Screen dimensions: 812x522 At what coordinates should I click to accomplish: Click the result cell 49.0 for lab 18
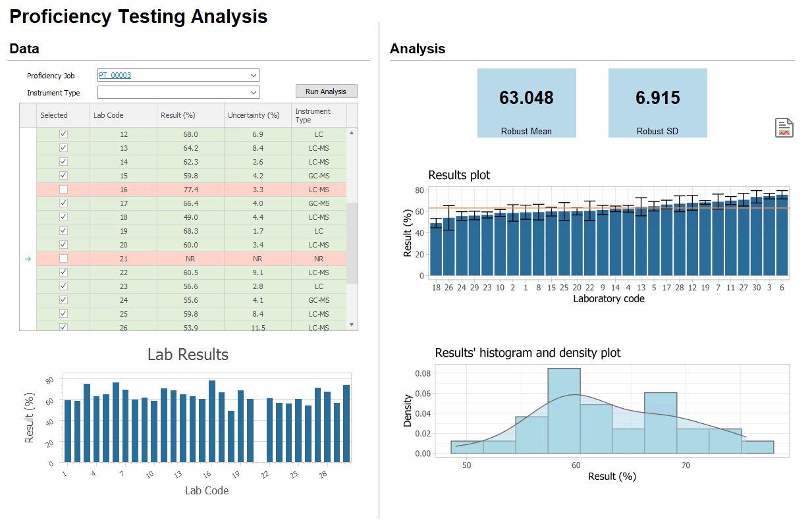(190, 217)
